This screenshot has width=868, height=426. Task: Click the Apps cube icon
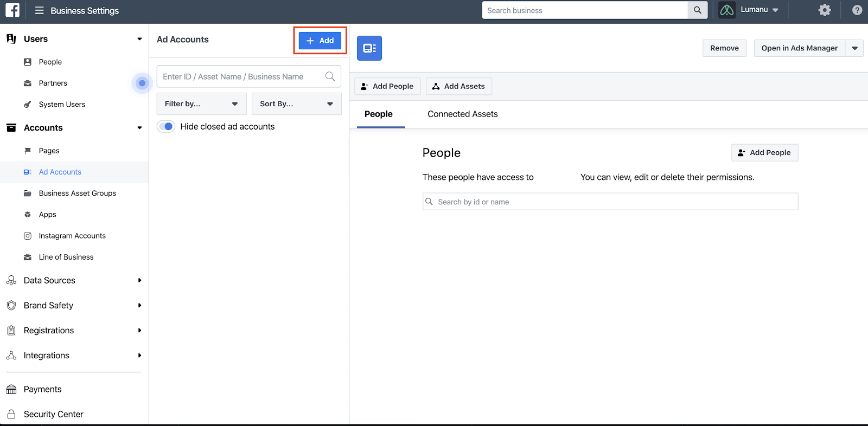(x=28, y=215)
